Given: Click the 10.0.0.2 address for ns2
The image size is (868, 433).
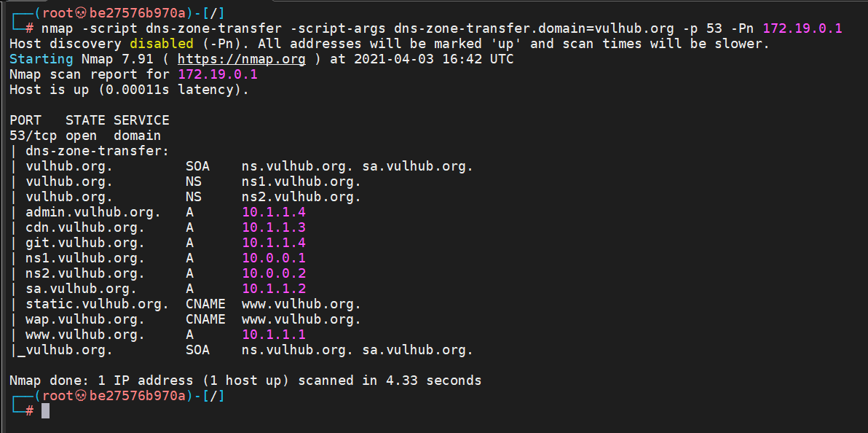Looking at the screenshot, I should coord(274,273).
